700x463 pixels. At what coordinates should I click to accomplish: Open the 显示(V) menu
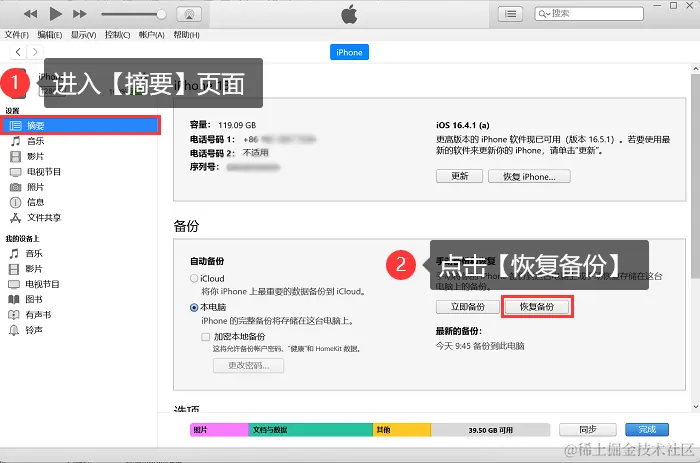click(83, 35)
